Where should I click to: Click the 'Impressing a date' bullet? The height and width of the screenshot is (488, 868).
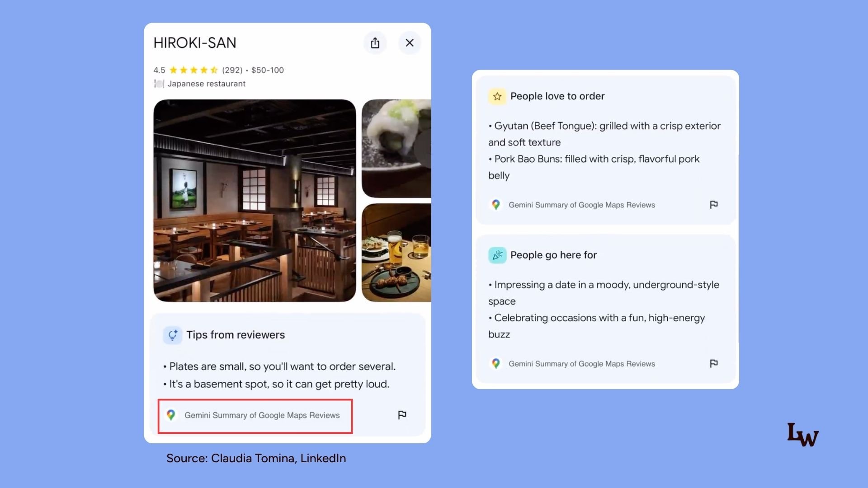[604, 293]
